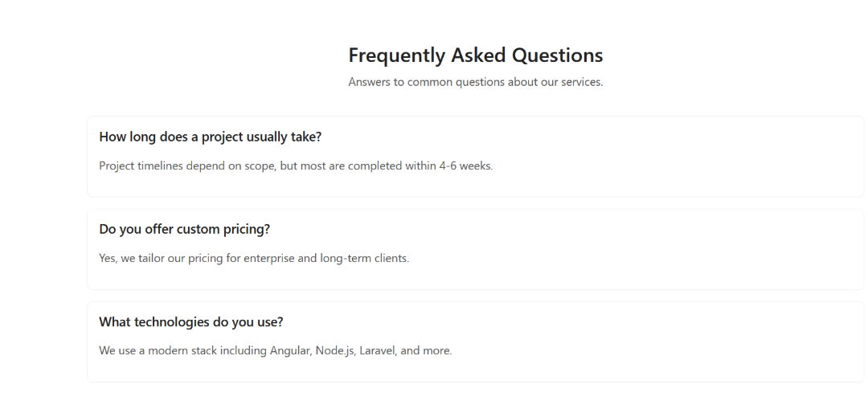Click the word "completed" in first answer

(375, 166)
